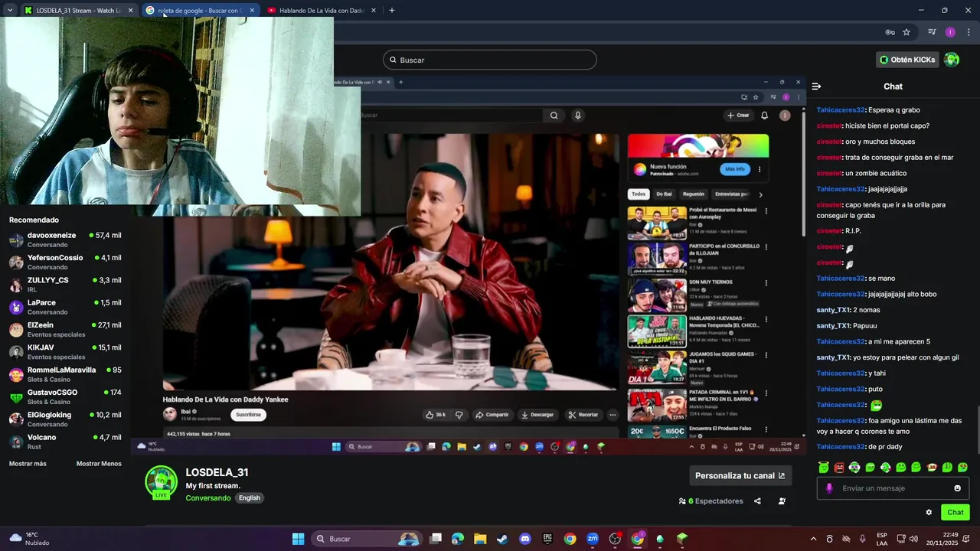Click the share icon beside Espectadores
Image resolution: width=980 pixels, height=551 pixels.
(757, 501)
